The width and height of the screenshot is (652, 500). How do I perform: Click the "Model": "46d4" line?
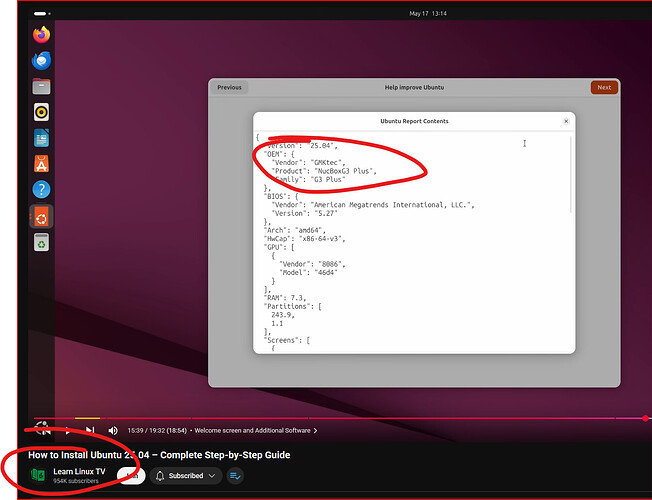pyautogui.click(x=308, y=272)
